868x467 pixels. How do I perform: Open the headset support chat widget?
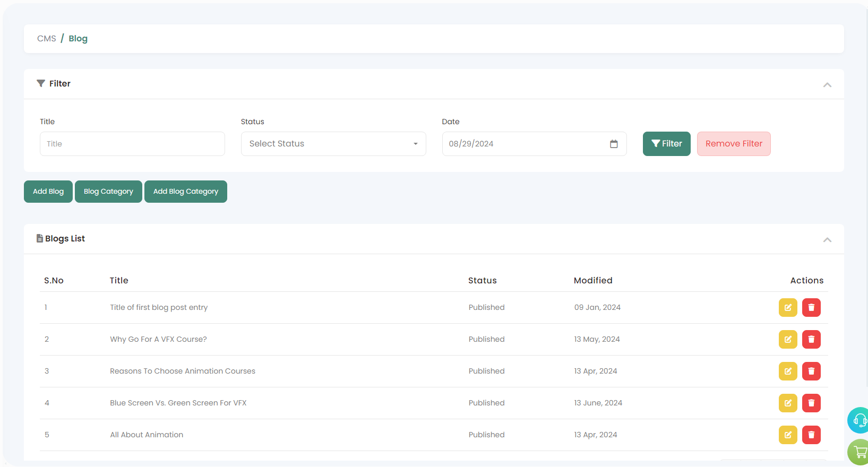coord(859,420)
